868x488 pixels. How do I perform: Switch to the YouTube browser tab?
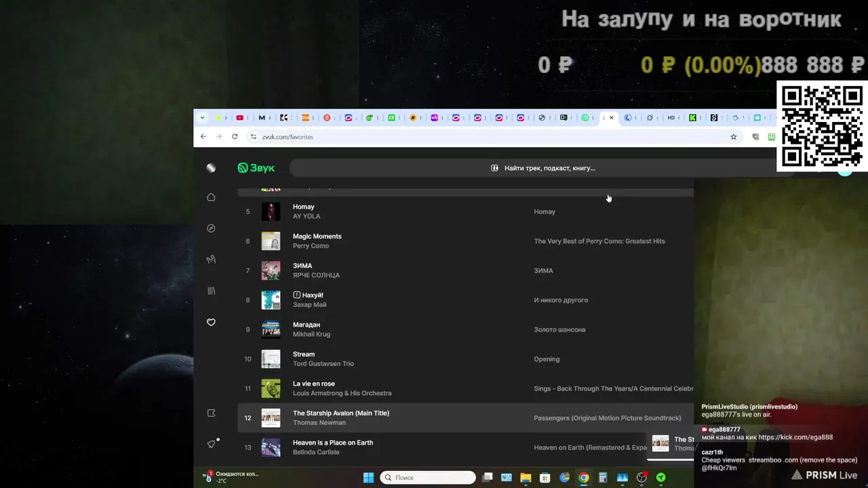coord(240,118)
